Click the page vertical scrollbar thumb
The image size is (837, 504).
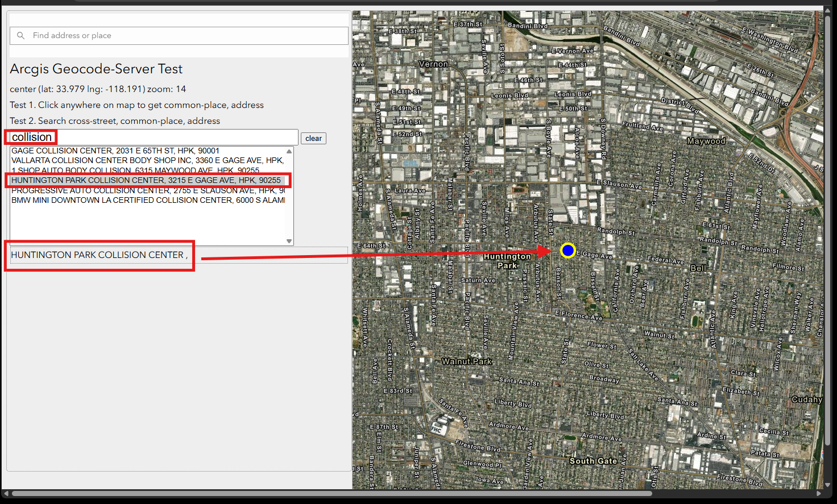pos(828,231)
